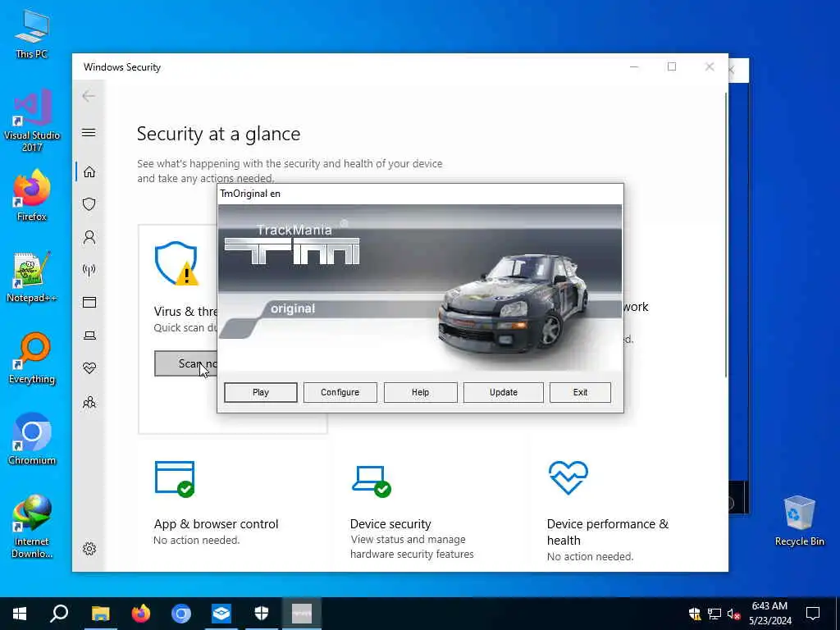
Task: Minimize the Windows Security window
Action: tap(634, 67)
